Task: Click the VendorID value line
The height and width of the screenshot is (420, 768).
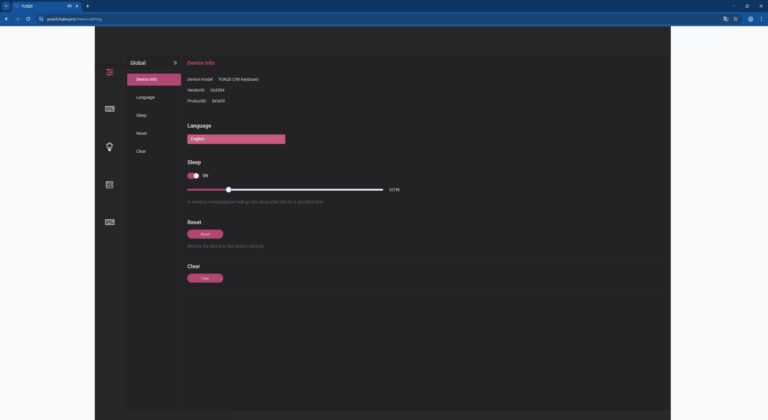Action: [206, 90]
